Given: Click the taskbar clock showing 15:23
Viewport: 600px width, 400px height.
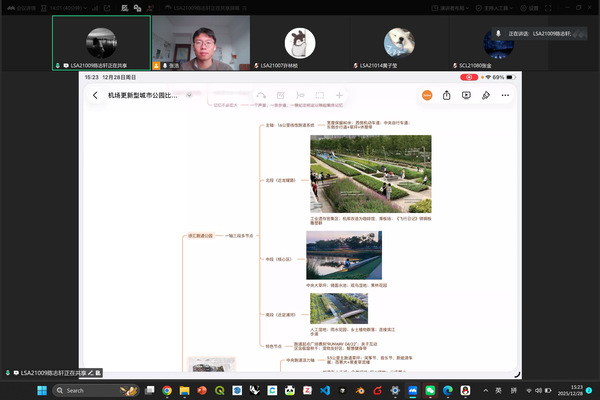Looking at the screenshot, I should pyautogui.click(x=577, y=389).
